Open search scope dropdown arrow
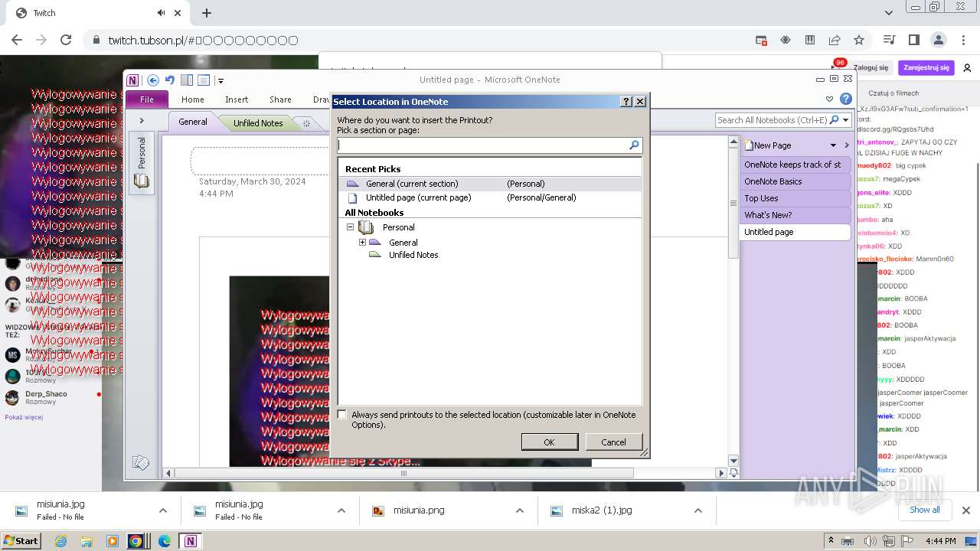The height and width of the screenshot is (551, 980). point(846,120)
